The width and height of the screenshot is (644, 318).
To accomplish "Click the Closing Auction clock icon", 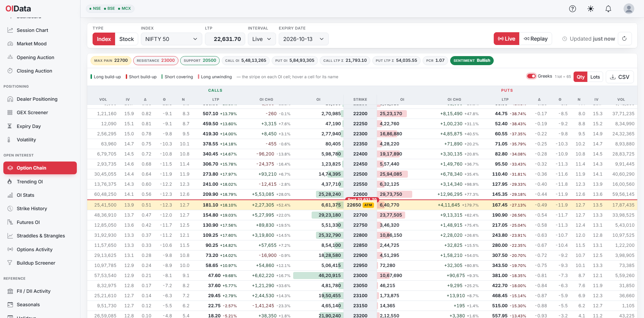I will point(10,71).
